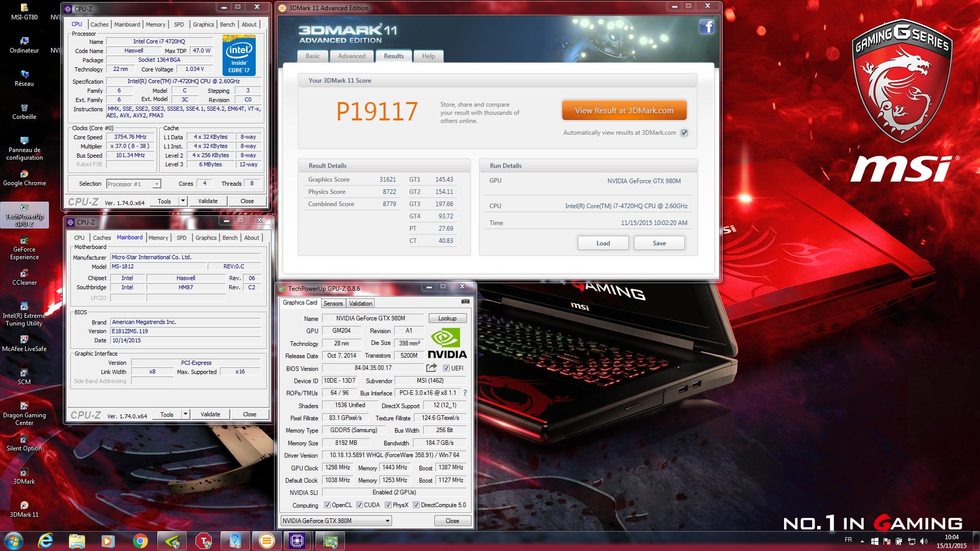The width and height of the screenshot is (980, 551).
Task: Open the Basic tab in 3DMark 11
Action: (x=312, y=56)
